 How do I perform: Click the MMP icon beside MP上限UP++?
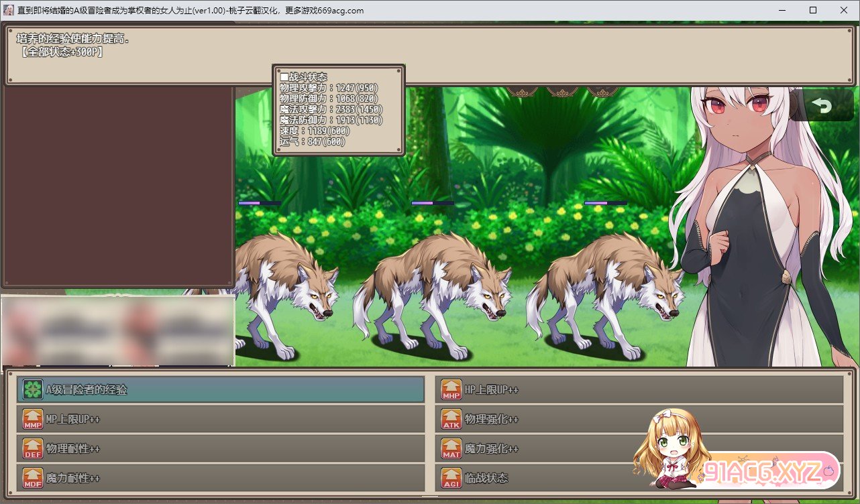tap(32, 419)
